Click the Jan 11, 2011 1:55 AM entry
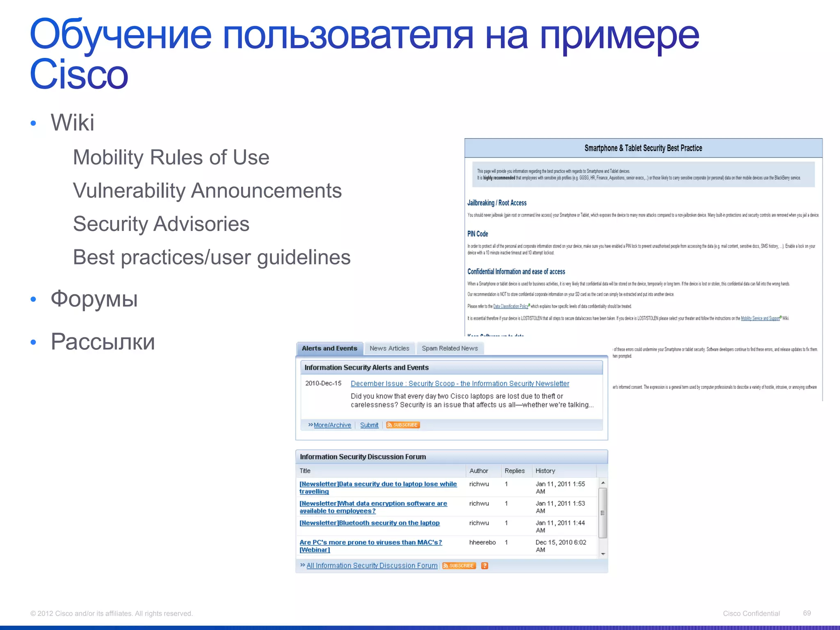Screen dimensions: 840x630 tap(560, 488)
